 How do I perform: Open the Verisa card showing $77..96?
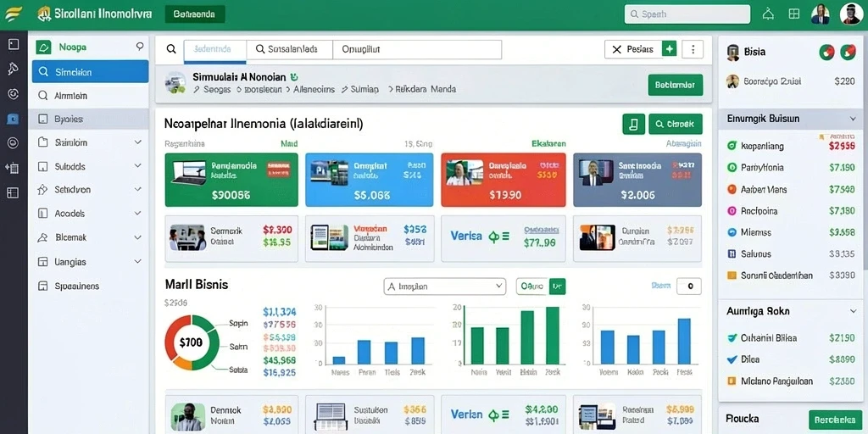504,238
